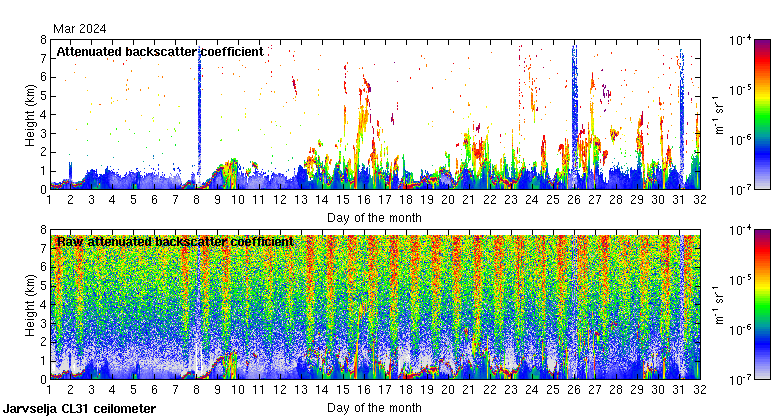Click the top plot's 'Day of the month' label
This screenshot has height=420, width=780.
coord(374,218)
